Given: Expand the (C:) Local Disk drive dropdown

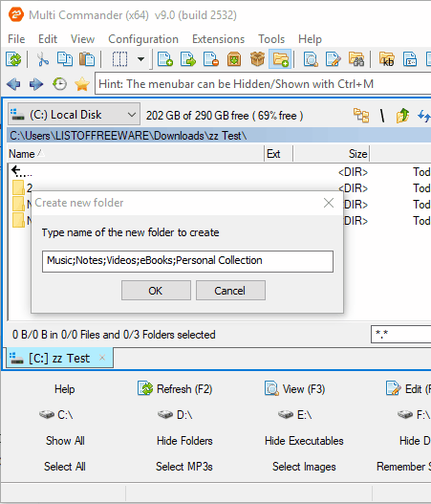Looking at the screenshot, I should click(x=74, y=114).
